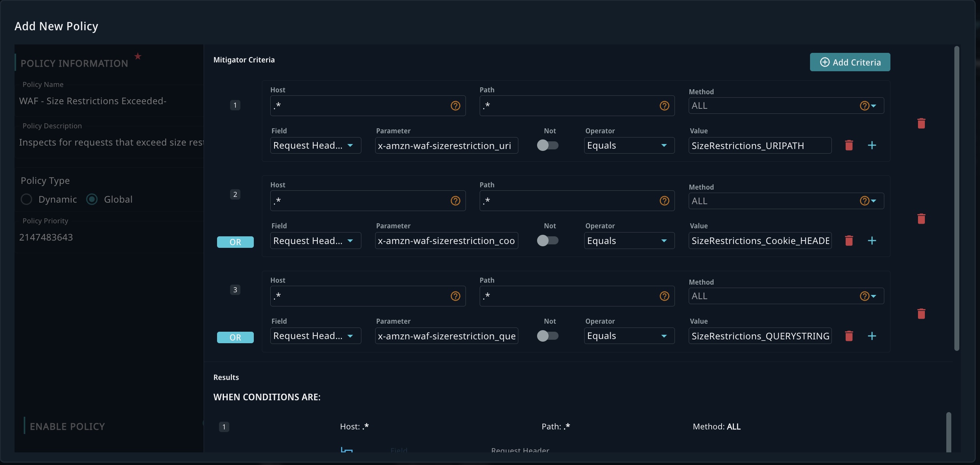
Task: Open the Path help icon in criteria 2
Action: point(664,201)
